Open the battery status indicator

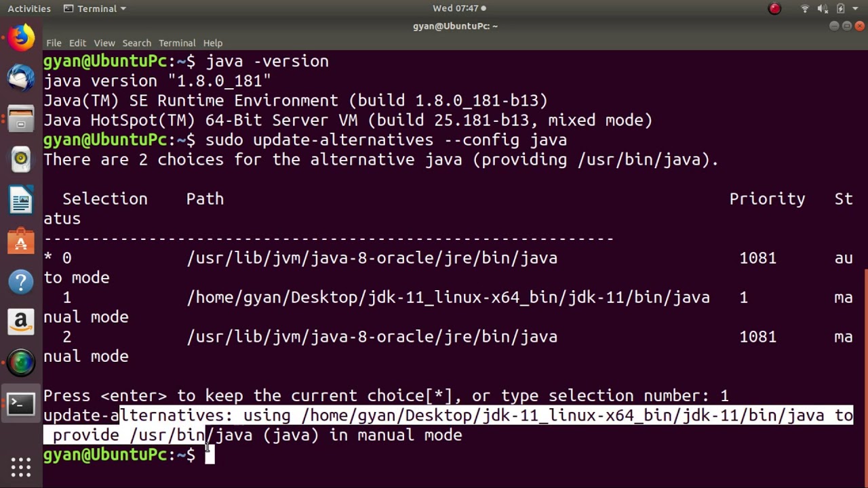tap(841, 9)
